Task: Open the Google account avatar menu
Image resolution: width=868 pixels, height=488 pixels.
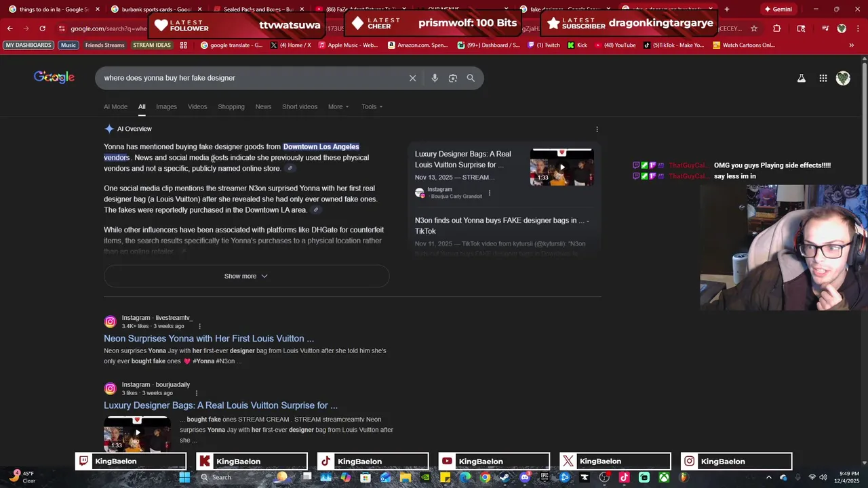Action: [843, 78]
